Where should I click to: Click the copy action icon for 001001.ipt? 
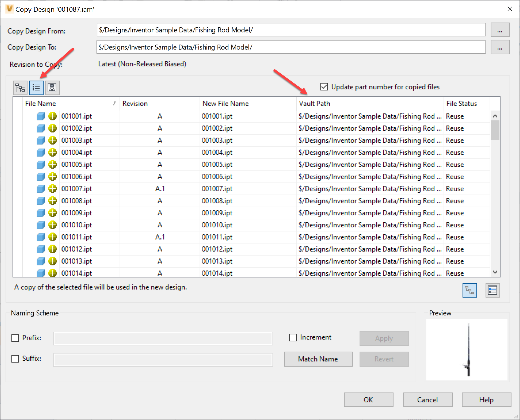click(52, 116)
